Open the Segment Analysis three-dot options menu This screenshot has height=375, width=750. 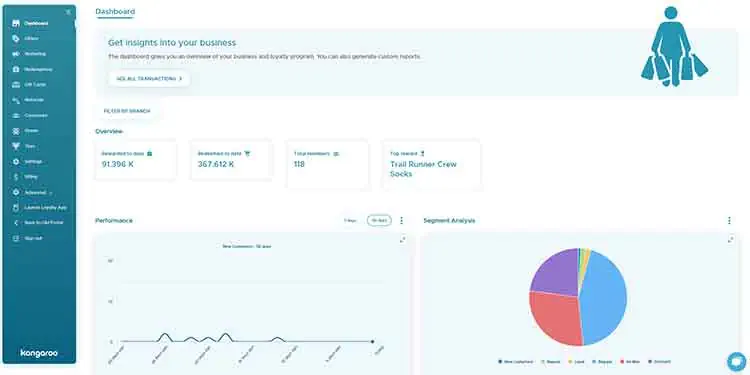pos(729,221)
